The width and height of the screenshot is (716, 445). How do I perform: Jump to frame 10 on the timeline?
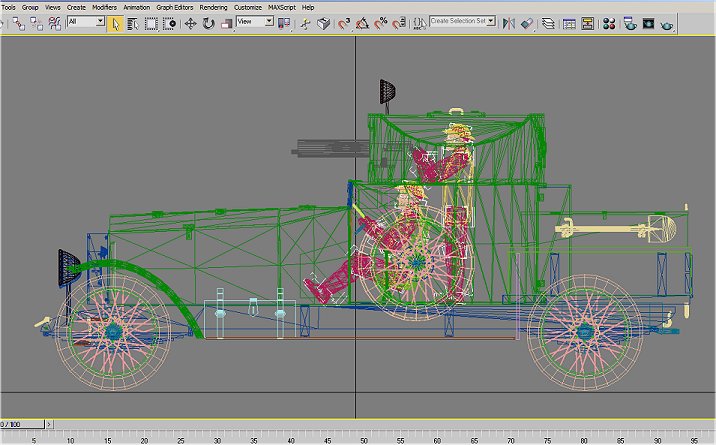pos(70,440)
